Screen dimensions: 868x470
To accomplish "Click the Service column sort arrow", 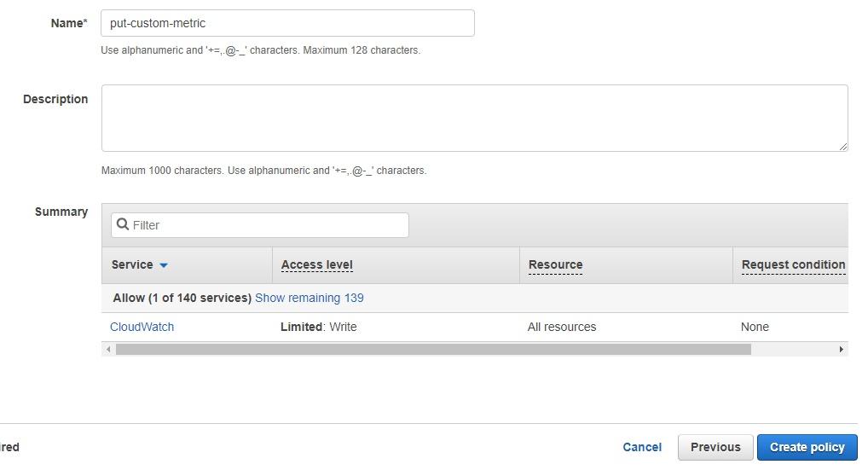I will [x=164, y=265].
